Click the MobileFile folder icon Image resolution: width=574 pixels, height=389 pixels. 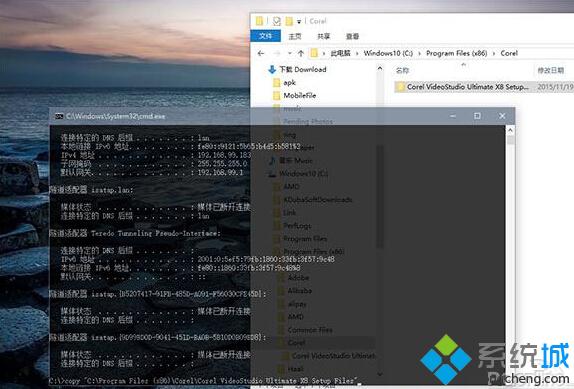tap(277, 96)
